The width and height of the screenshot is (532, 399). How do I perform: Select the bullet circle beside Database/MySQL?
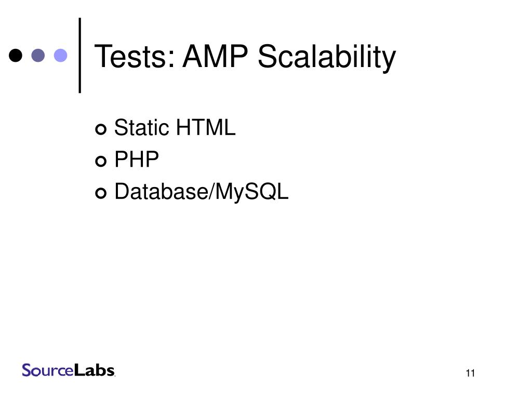point(101,193)
